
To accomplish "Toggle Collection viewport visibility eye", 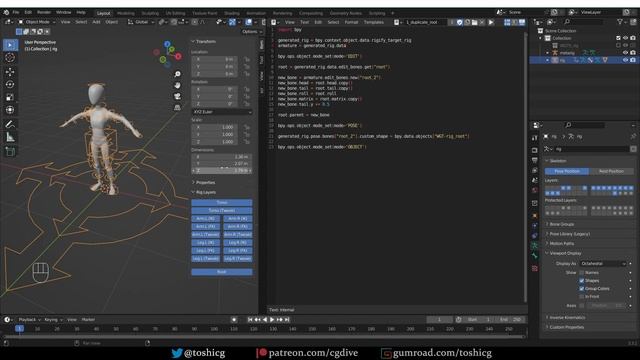I will coord(625,38).
